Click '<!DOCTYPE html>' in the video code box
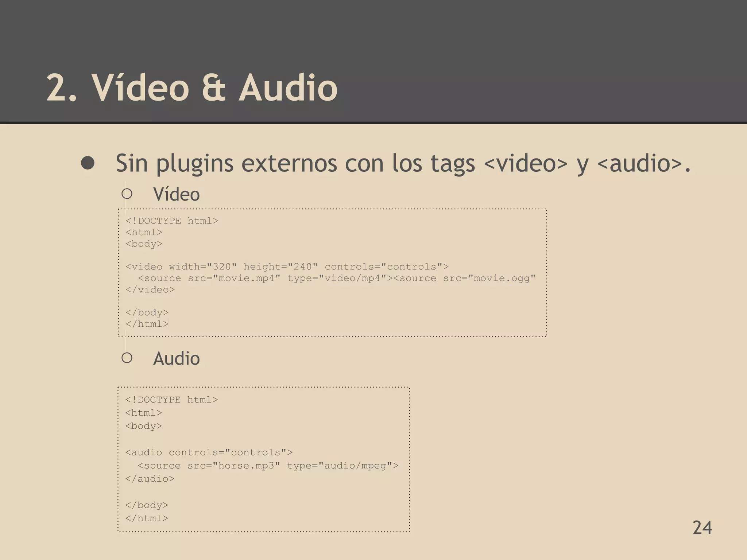The image size is (747, 560). pos(172,221)
